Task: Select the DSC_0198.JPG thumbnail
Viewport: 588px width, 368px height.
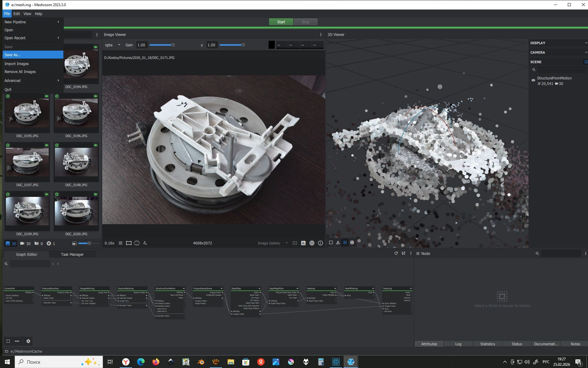Action: click(76, 163)
